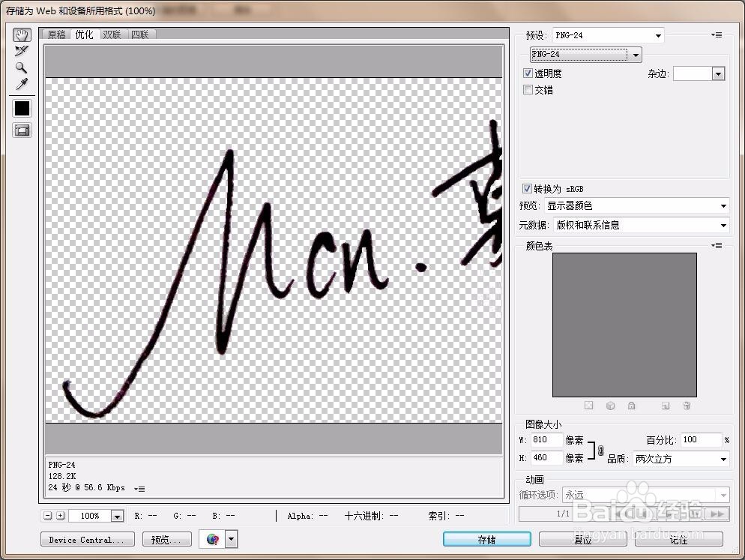The height and width of the screenshot is (560, 745).
Task: Switch to the 原稿 tab
Action: click(x=57, y=34)
